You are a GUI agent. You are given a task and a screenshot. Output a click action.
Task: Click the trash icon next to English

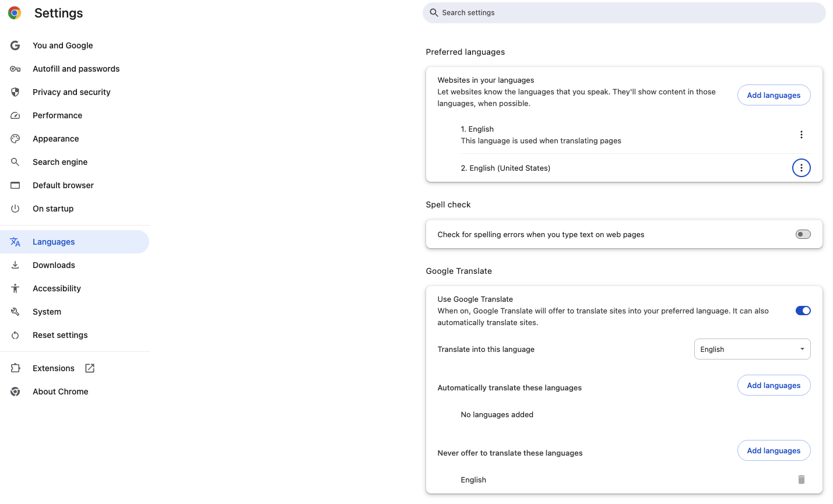point(802,480)
